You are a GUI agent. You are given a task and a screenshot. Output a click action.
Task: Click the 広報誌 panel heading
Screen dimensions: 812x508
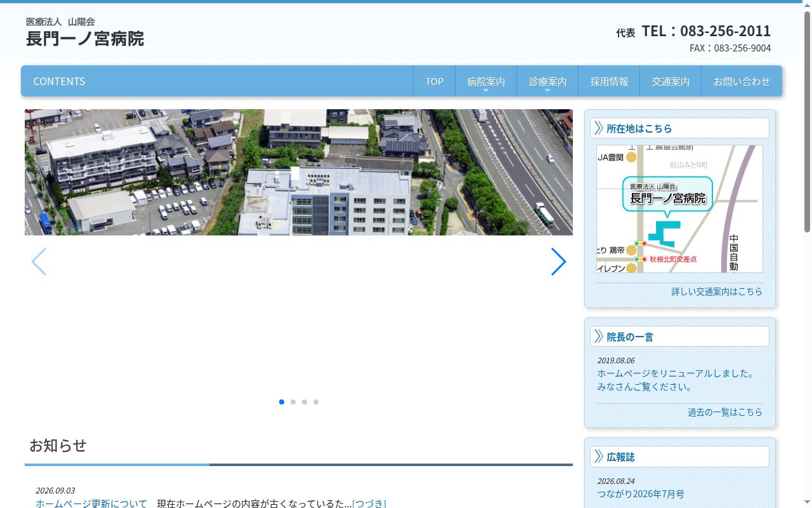679,457
